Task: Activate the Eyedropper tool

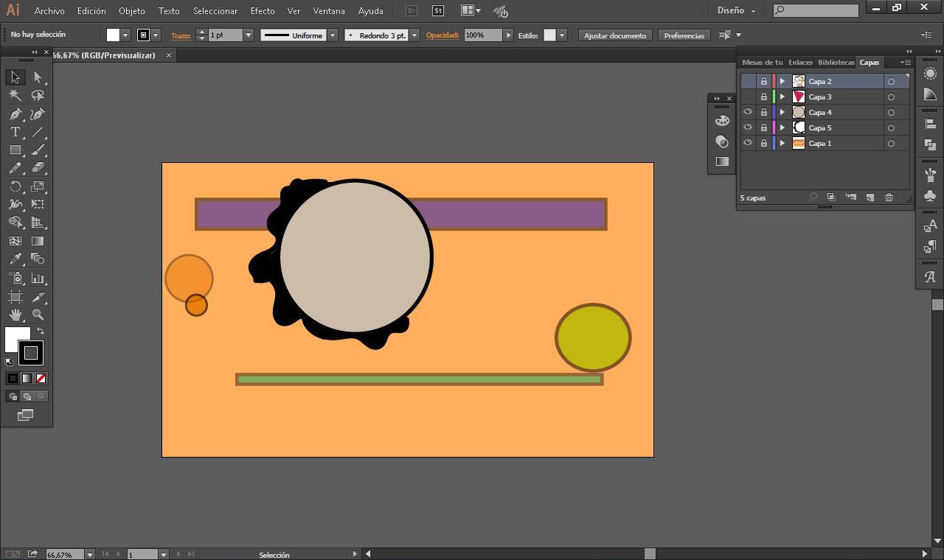Action: (15, 259)
